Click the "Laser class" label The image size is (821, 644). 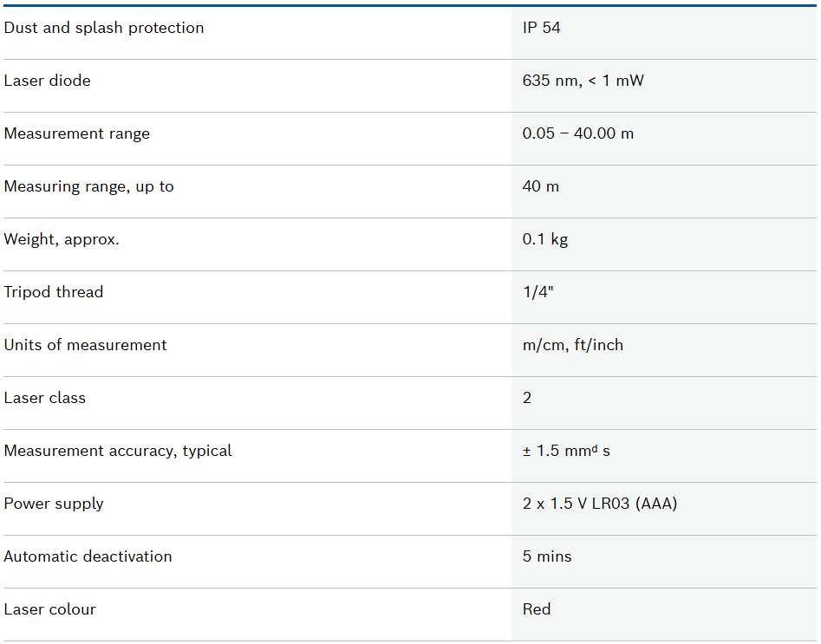pyautogui.click(x=45, y=398)
